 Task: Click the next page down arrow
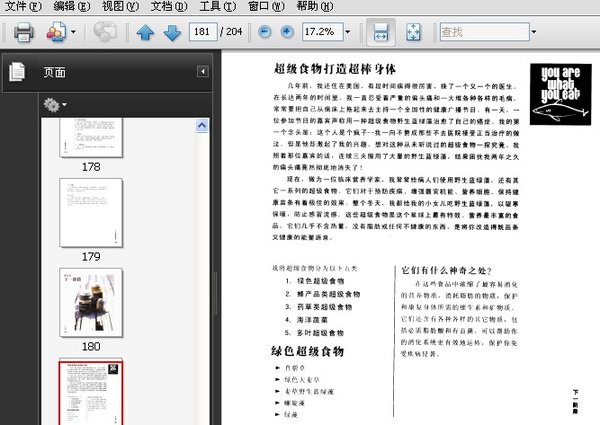[170, 32]
